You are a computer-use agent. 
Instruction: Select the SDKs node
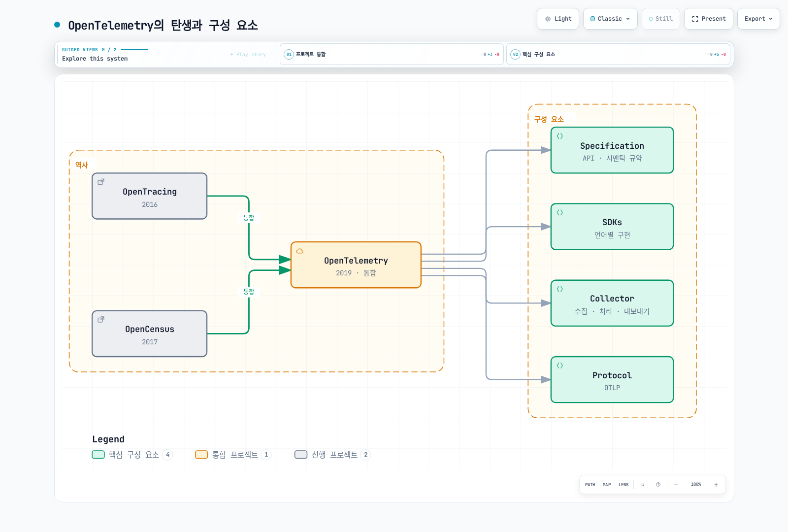[612, 227]
